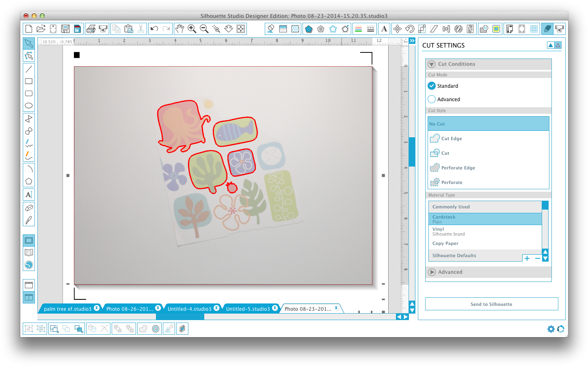Screen dimensions: 588x366
Task: Switch to the Untitled-4.studio3 tab
Action: pyautogui.click(x=189, y=309)
